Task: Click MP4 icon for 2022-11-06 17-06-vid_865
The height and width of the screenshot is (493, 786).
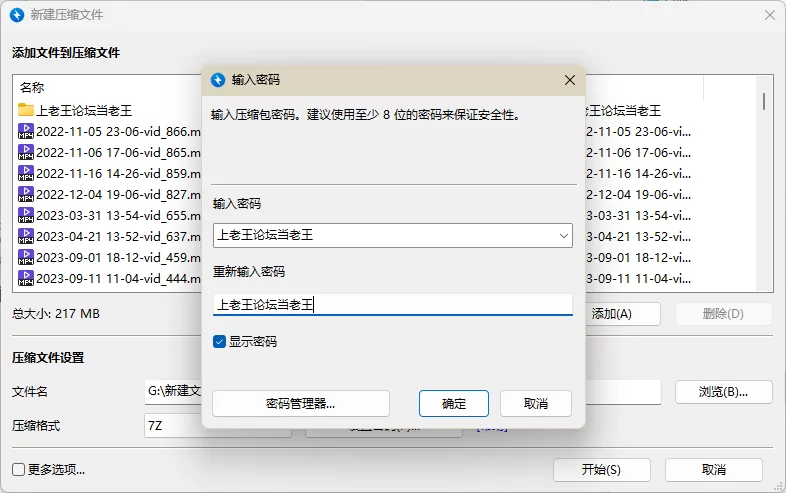Action: 26,152
